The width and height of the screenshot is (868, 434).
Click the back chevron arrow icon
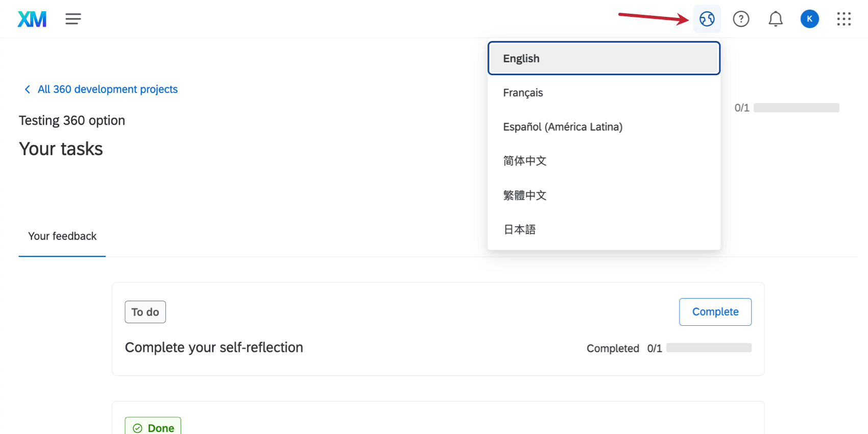(x=28, y=89)
